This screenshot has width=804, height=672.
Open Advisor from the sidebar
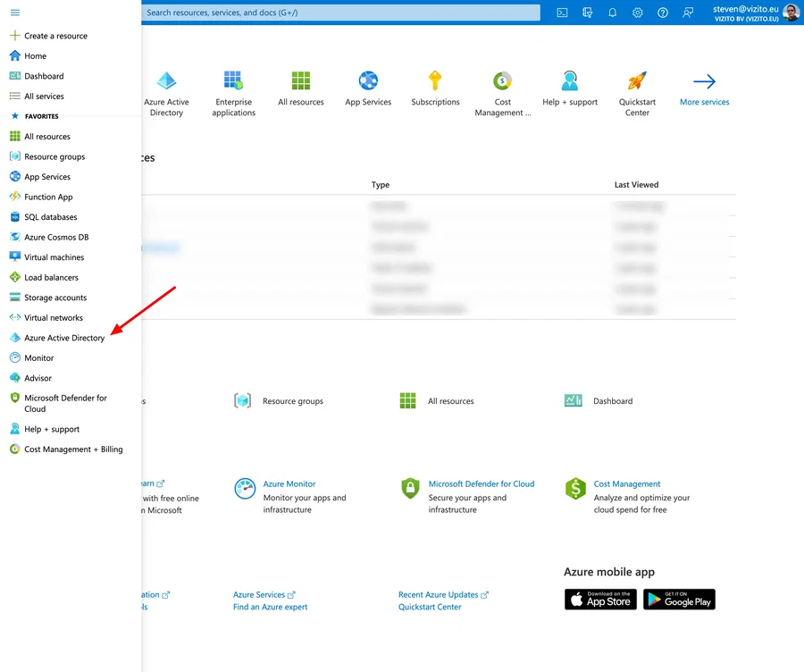point(38,378)
